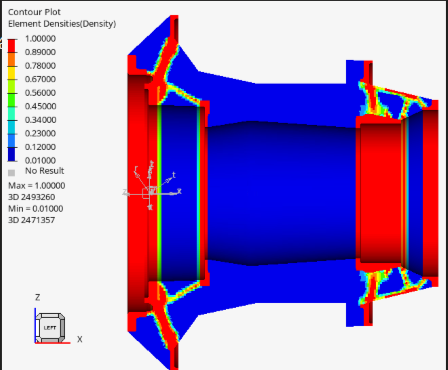Click the 0.45000 legend value label
The width and height of the screenshot is (448, 370).
(x=40, y=106)
